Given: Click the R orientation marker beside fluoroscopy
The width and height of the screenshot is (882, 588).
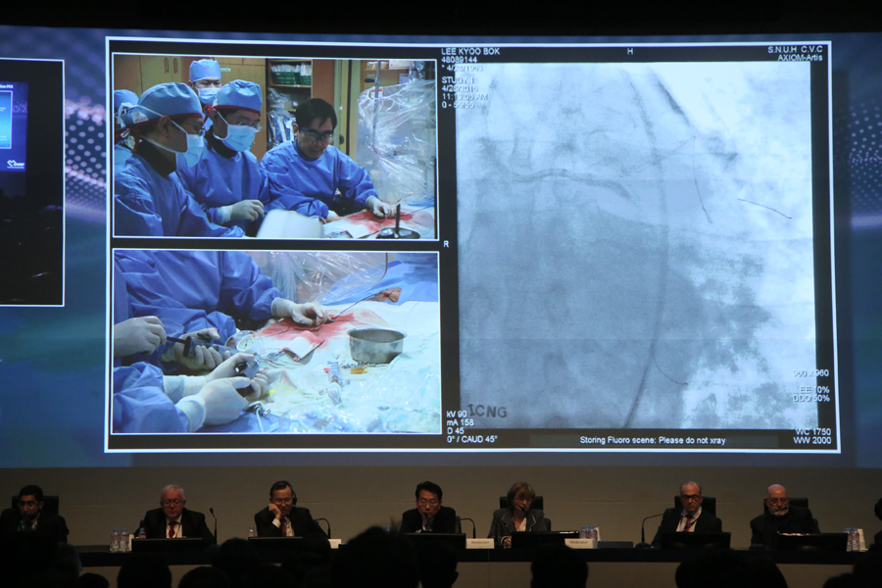Looking at the screenshot, I should click(x=446, y=244).
